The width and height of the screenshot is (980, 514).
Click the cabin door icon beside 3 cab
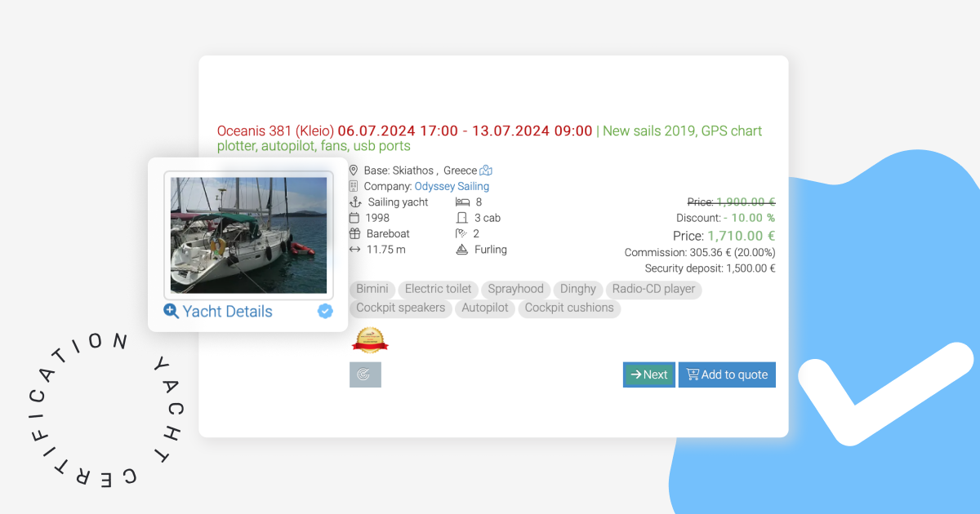click(461, 218)
